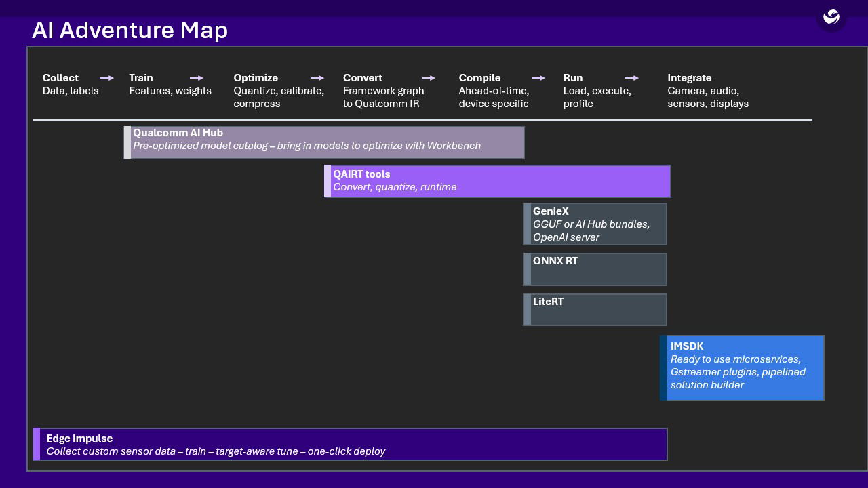Click the arrow between Collect and Train
Screen dimensions: 868x488
(x=107, y=78)
